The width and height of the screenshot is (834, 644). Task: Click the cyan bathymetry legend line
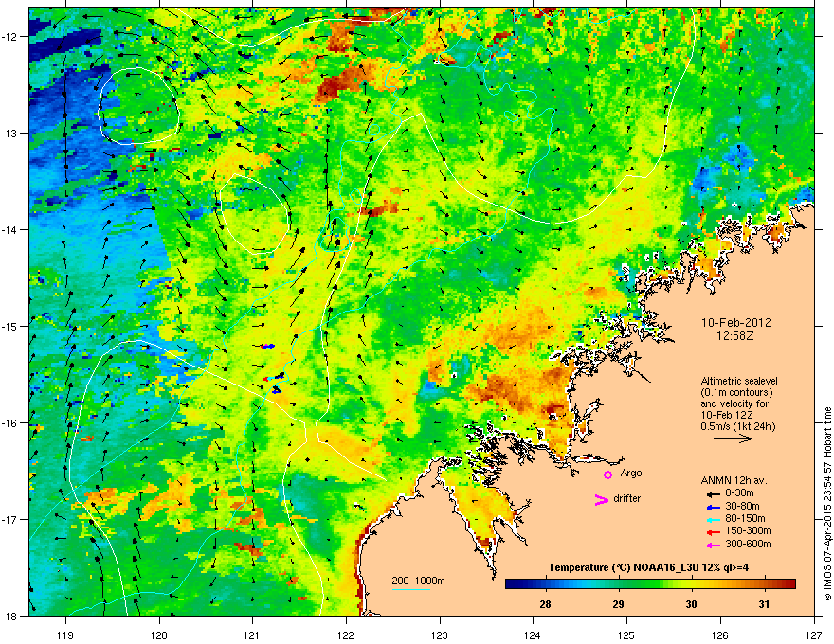click(410, 589)
